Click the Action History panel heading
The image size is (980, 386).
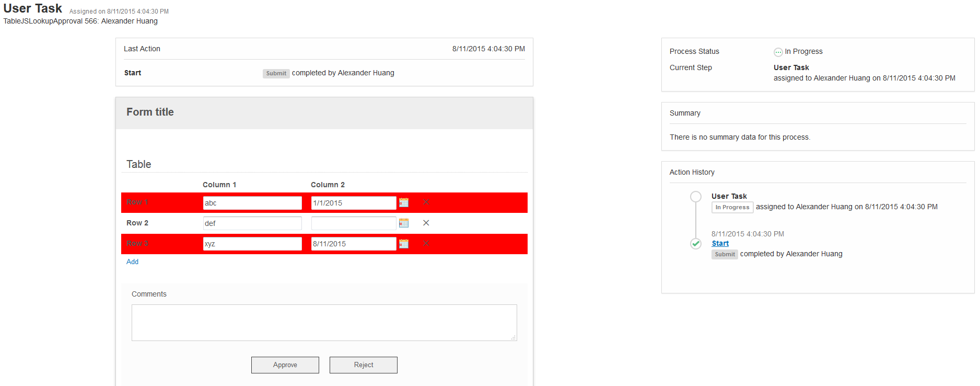point(692,172)
